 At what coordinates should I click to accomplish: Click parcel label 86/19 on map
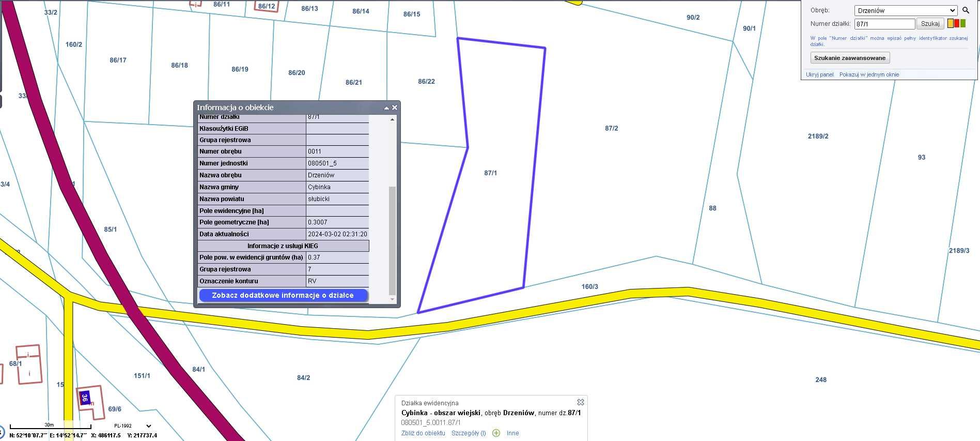[240, 69]
